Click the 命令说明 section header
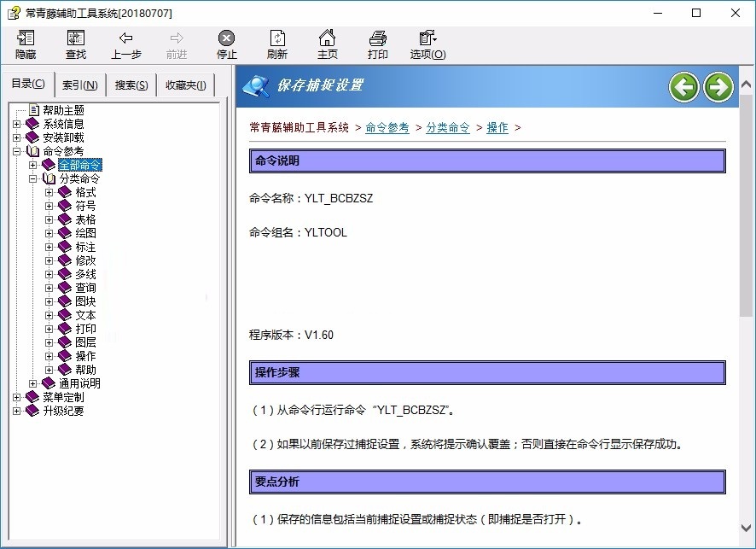 click(487, 161)
